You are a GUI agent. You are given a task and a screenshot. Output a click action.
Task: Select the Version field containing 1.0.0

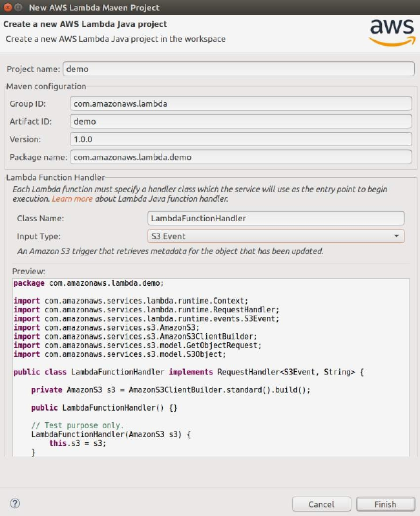coord(240,139)
